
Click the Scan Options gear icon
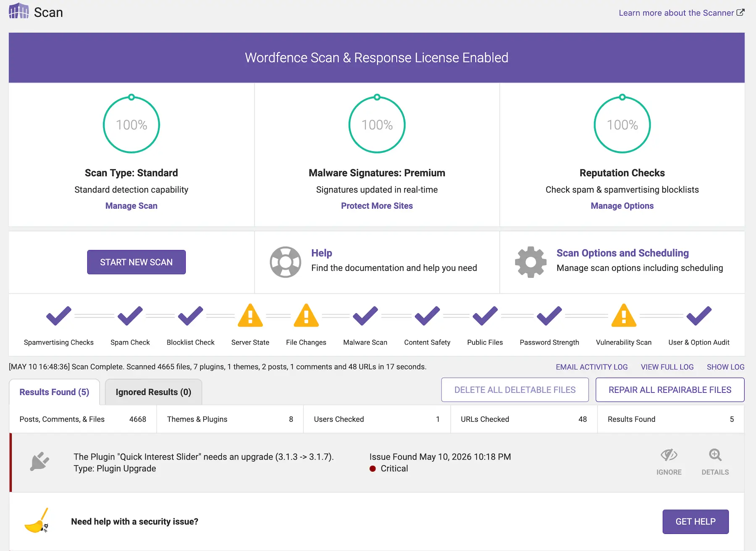click(x=530, y=262)
